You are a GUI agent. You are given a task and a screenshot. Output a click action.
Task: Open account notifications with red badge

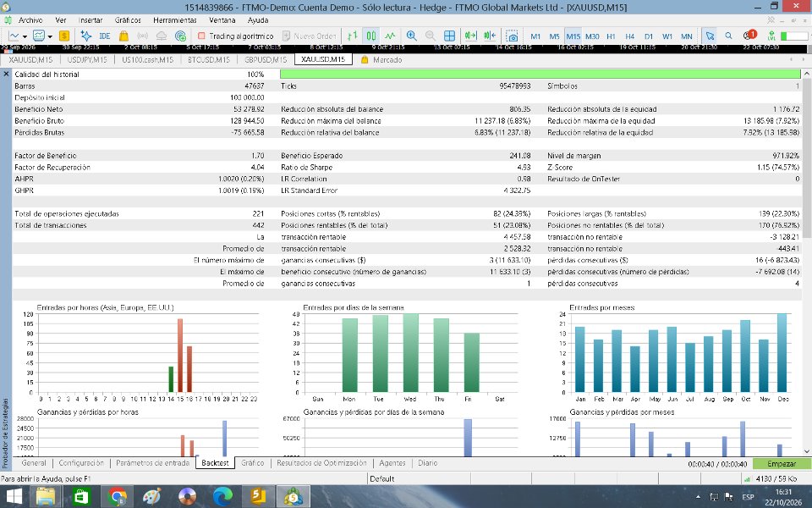(x=749, y=36)
